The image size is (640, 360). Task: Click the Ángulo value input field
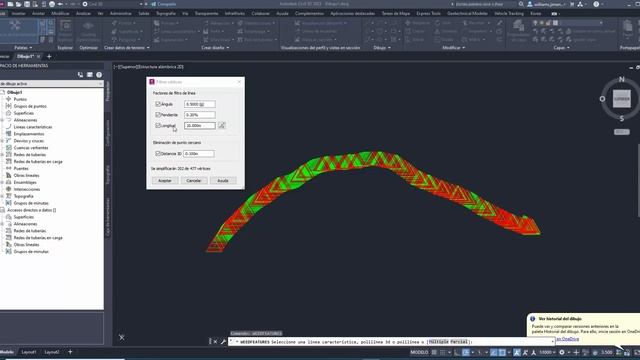[x=200, y=104]
